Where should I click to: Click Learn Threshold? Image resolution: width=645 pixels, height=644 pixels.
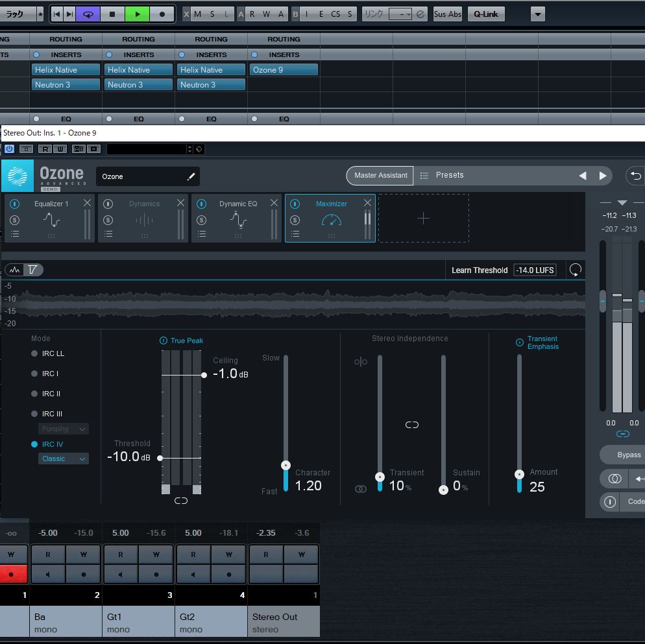(x=480, y=270)
